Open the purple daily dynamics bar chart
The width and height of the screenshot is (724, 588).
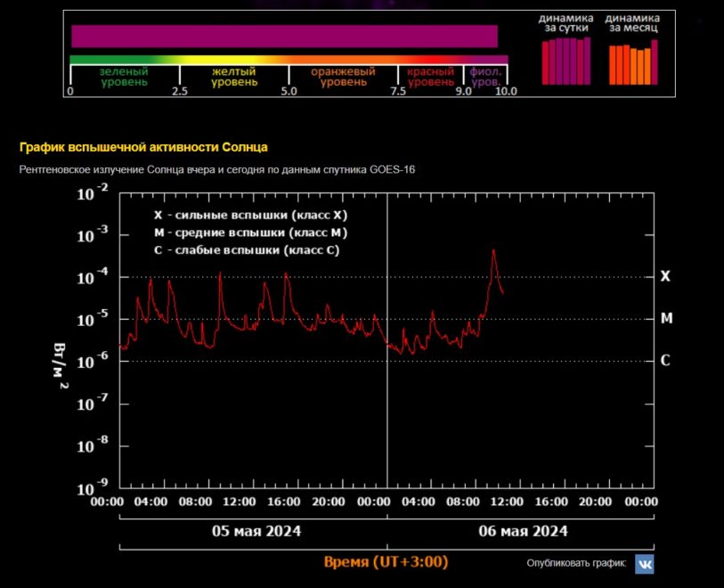[566, 62]
